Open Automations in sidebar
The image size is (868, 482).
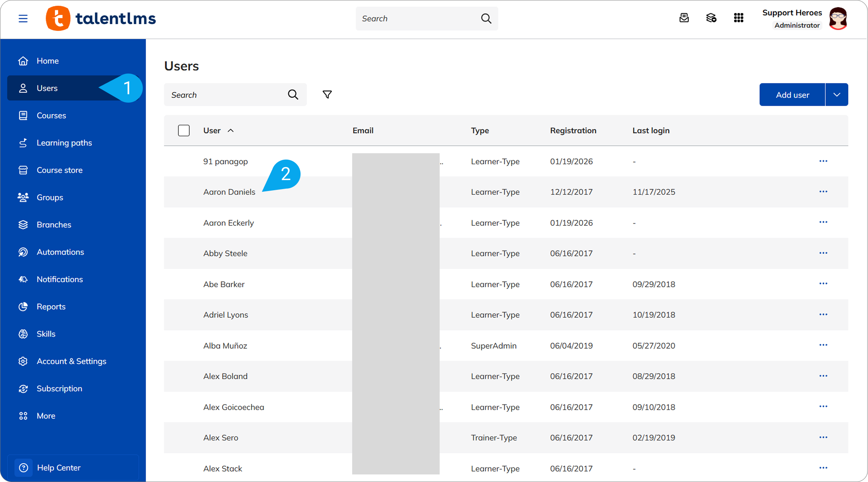(73, 252)
